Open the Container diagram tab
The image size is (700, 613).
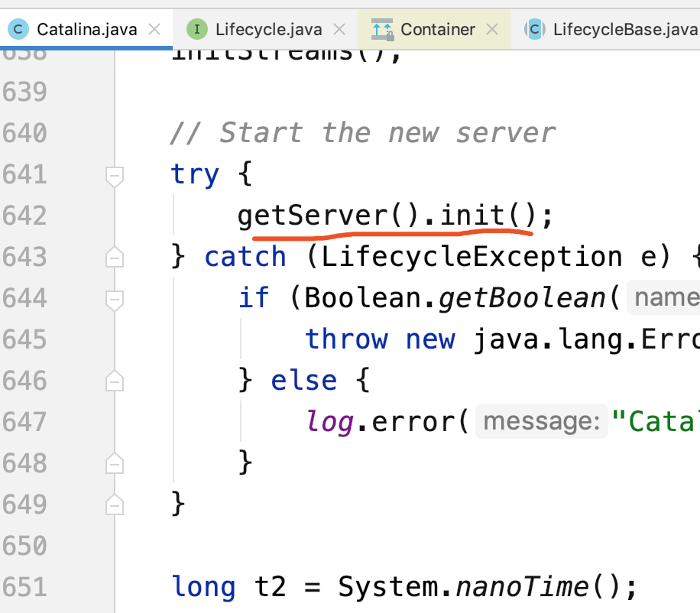[x=437, y=30]
